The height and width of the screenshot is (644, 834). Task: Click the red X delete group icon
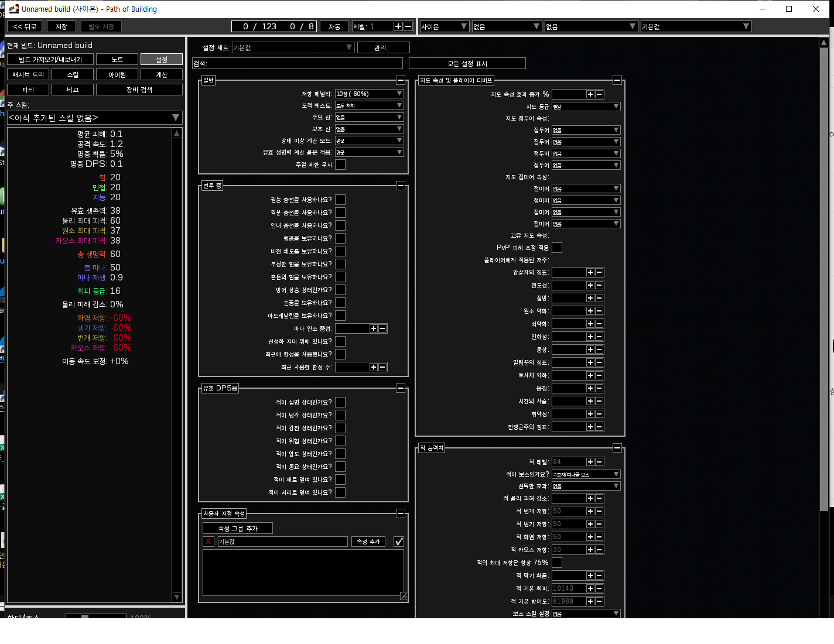(x=208, y=542)
